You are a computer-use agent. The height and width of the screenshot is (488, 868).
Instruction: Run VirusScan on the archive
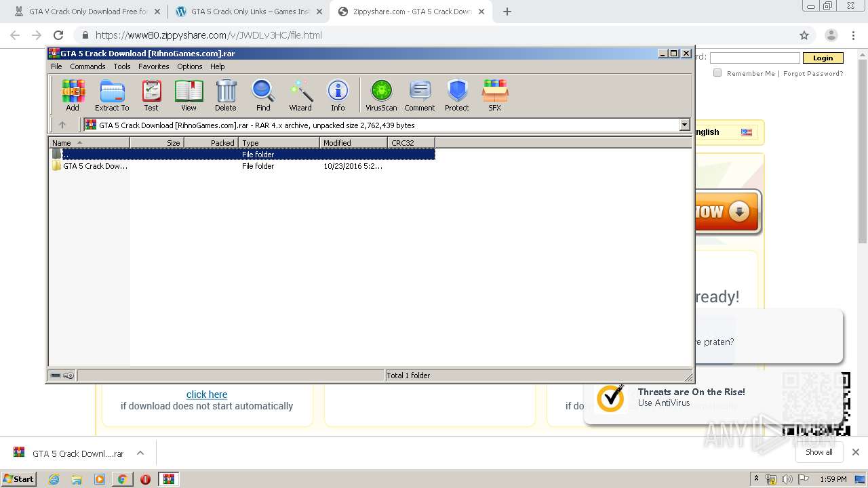pos(381,95)
